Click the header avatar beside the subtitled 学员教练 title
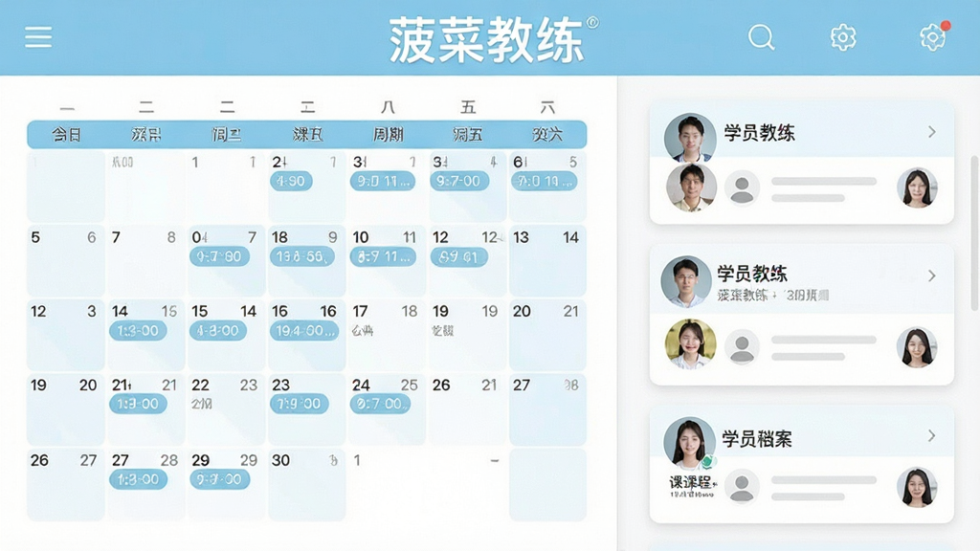The image size is (980, 551). point(686,282)
